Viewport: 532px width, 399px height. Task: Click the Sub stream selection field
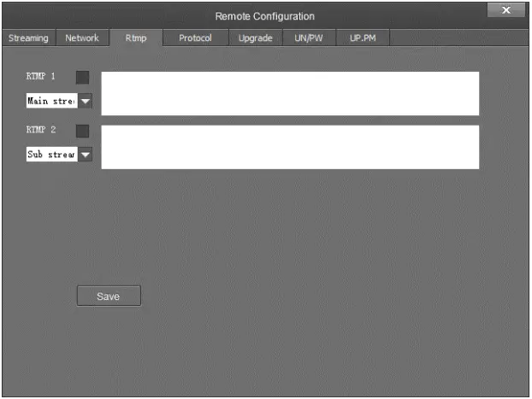(x=52, y=155)
